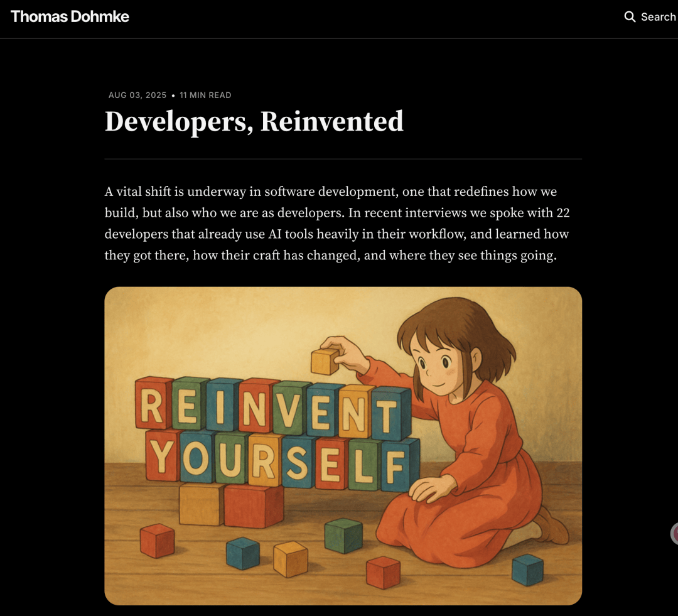Click the magnifying glass search icon

[630, 17]
